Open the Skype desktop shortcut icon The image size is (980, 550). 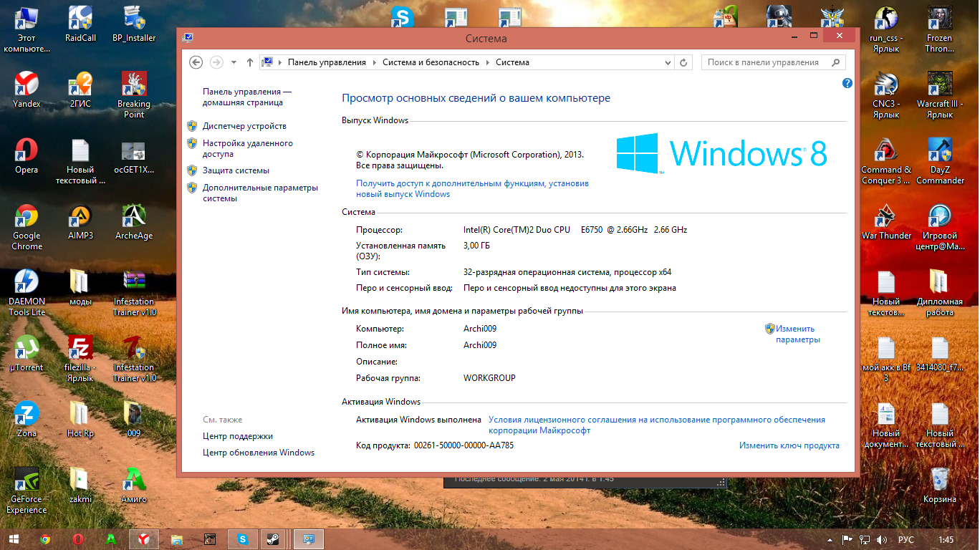[x=403, y=17]
